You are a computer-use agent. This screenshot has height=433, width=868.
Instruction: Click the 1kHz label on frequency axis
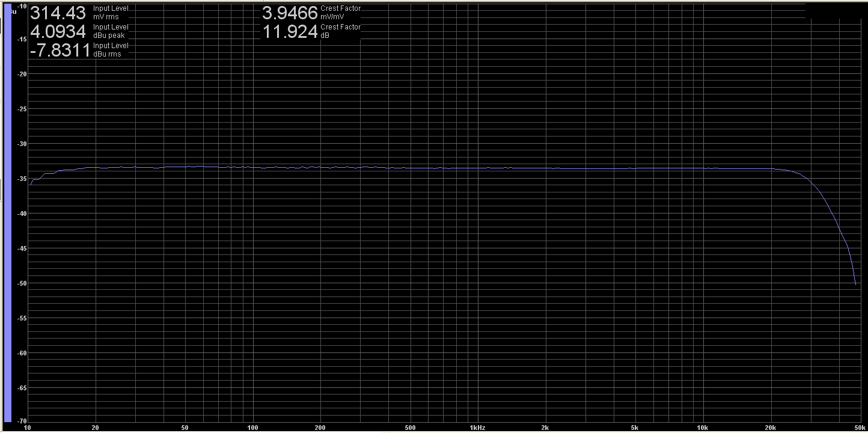[x=477, y=428]
